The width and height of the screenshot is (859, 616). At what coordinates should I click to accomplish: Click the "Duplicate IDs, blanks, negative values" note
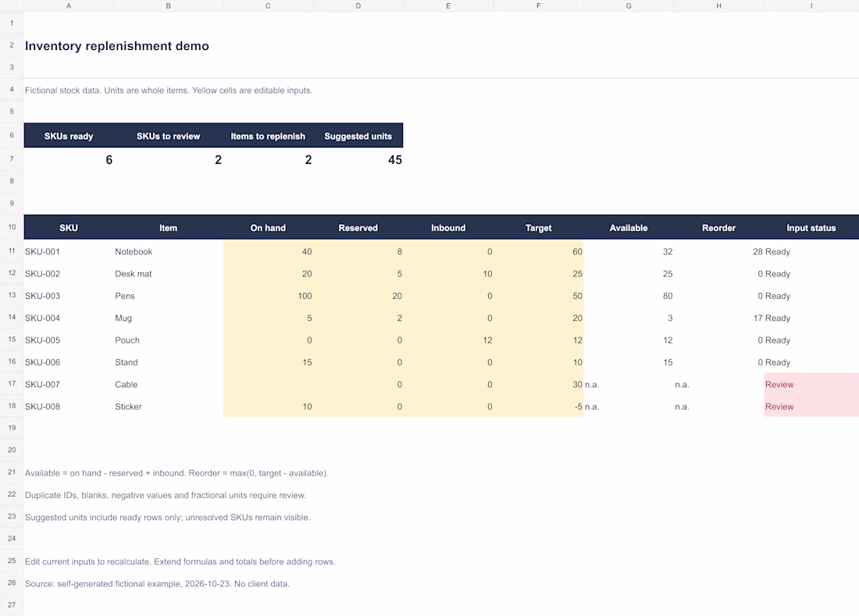[x=166, y=495]
